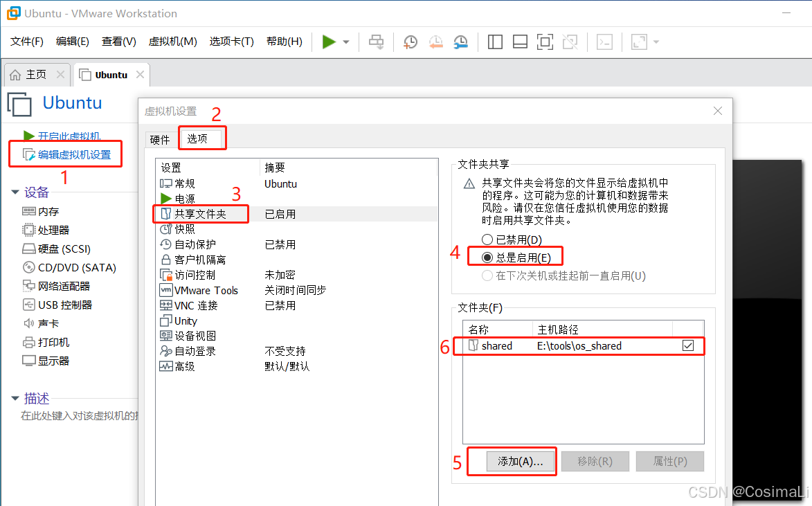This screenshot has width=812, height=506.
Task: Open the 查看(V) menu
Action: point(118,42)
